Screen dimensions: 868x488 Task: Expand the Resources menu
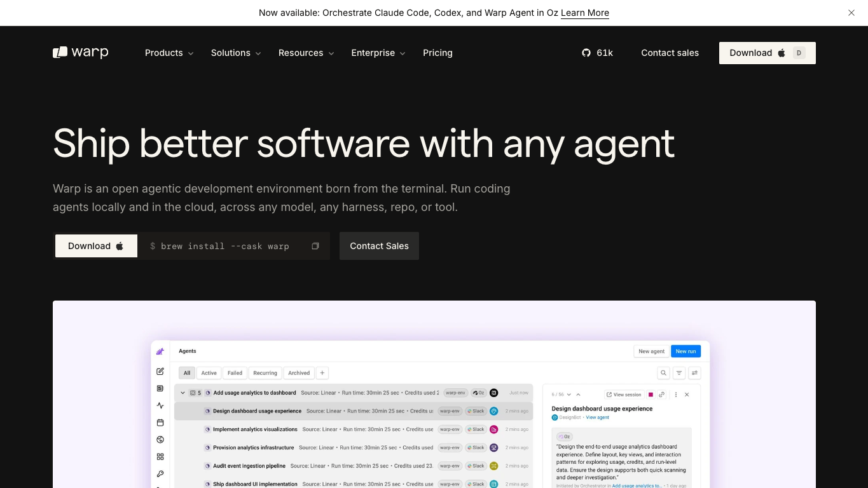307,53
